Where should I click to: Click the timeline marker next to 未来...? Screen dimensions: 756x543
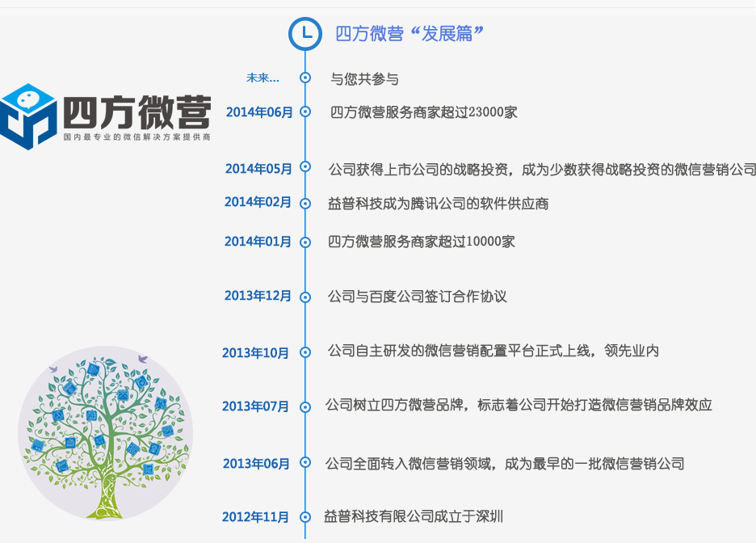[x=305, y=78]
